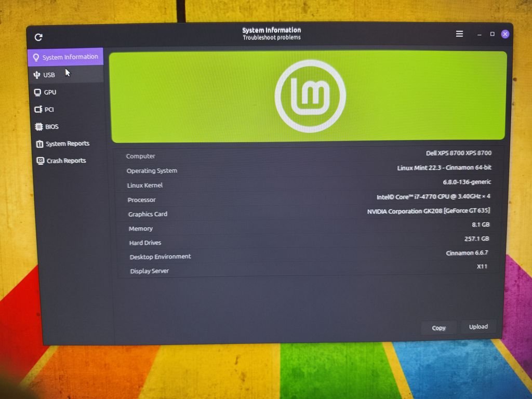Click the 'Hard Drives' row label
Image resolution: width=532 pixels, height=399 pixels.
[x=145, y=243]
